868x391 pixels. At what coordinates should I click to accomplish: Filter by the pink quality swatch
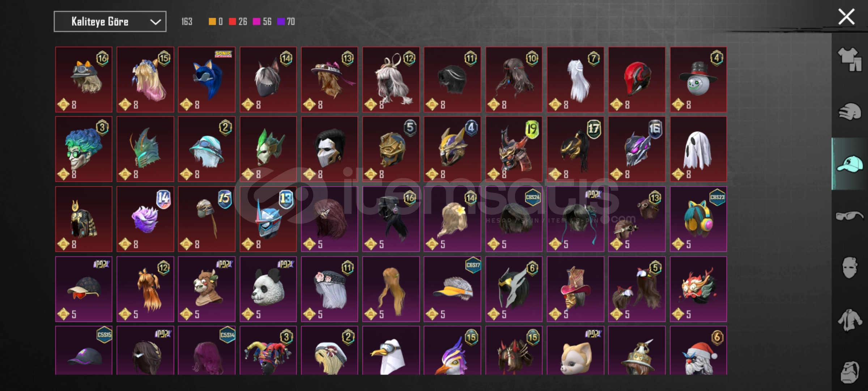click(x=256, y=22)
